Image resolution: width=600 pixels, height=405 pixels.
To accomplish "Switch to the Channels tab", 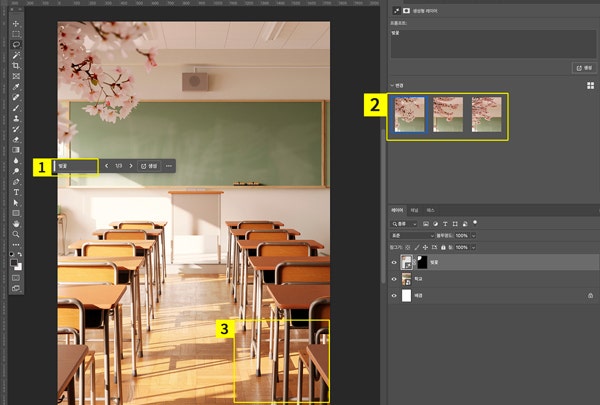I will tap(414, 210).
